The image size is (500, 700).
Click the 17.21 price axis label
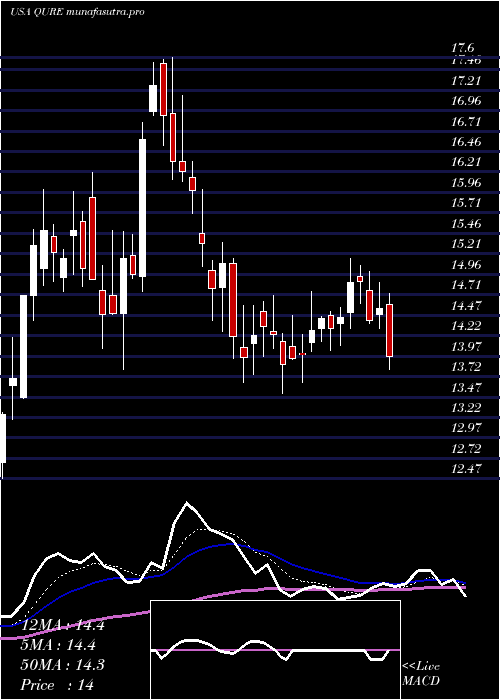[x=466, y=81]
